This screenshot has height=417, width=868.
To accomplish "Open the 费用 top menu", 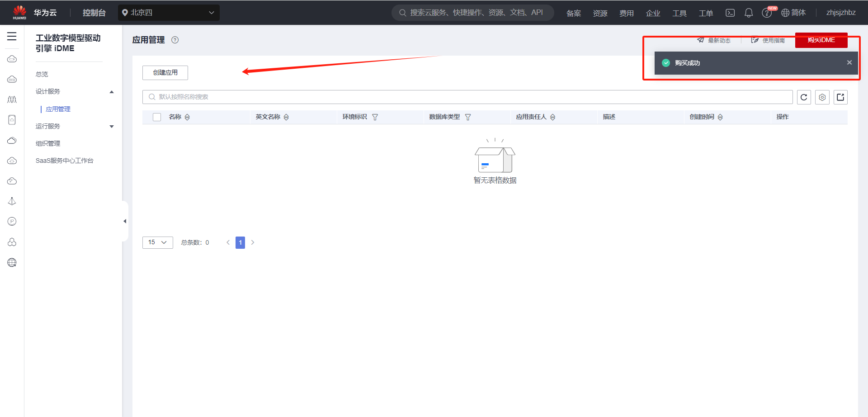I will tap(627, 13).
